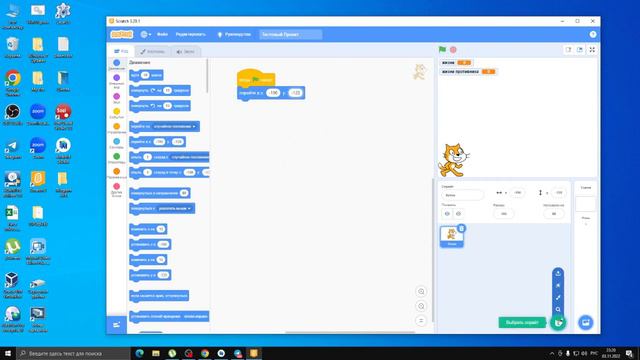The width and height of the screenshot is (640, 360).
Task: Open File Explorer from the taskbar
Action: (156, 353)
